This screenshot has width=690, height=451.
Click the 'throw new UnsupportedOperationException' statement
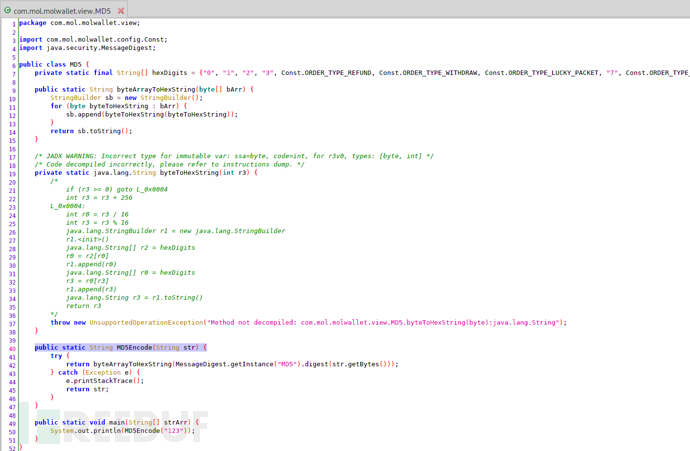tap(308, 323)
